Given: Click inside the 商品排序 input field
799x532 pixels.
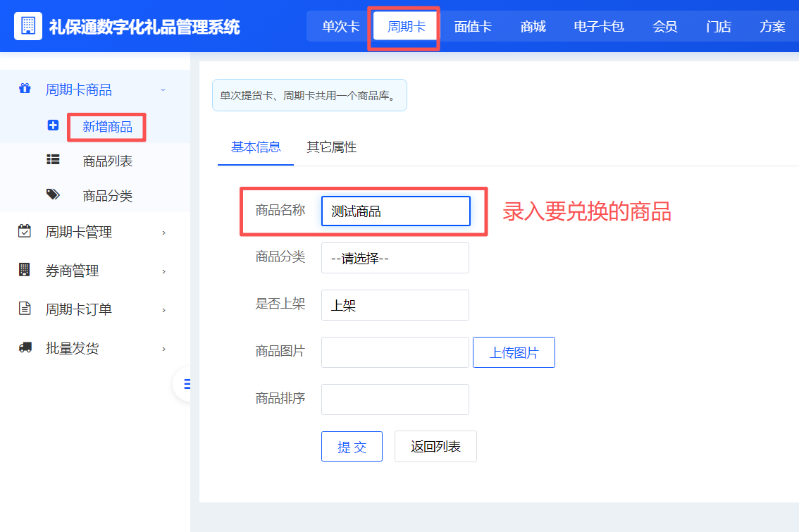Looking at the screenshot, I should coord(395,399).
